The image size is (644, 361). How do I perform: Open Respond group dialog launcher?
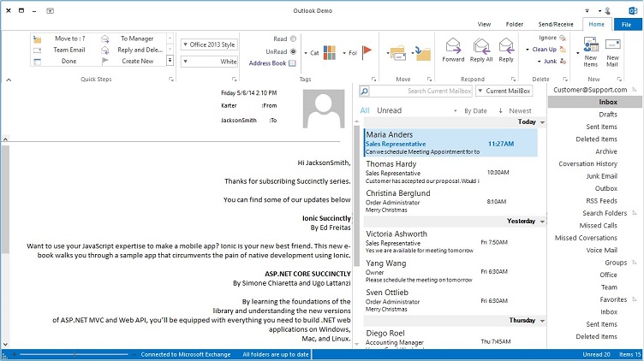513,80
